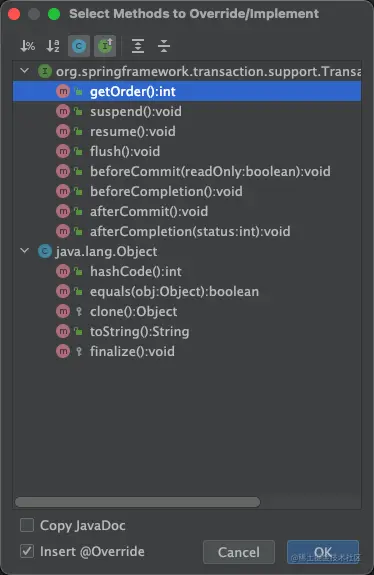This screenshot has height=575, width=374.
Task: Uncheck the Insert @Override checkbox
Action: 27,551
